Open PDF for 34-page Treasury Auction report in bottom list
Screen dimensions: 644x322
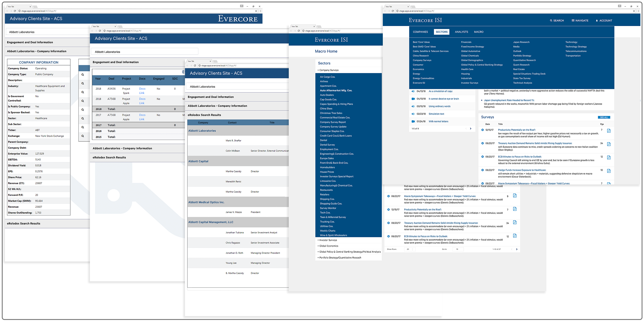tap(515, 222)
